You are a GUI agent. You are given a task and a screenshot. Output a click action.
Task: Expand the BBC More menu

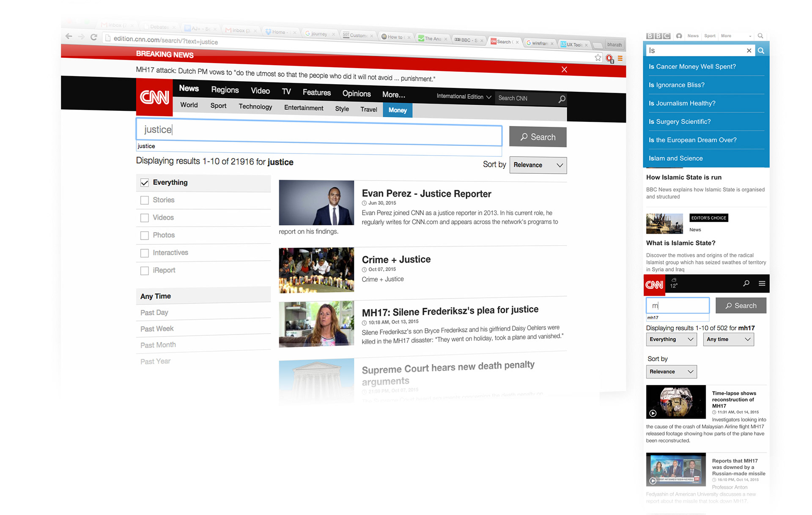click(736, 36)
